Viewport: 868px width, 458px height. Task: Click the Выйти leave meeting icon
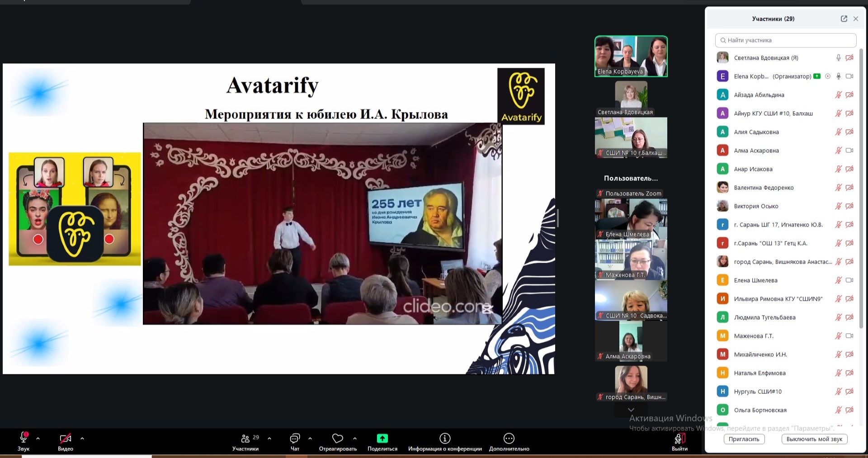[x=679, y=438]
